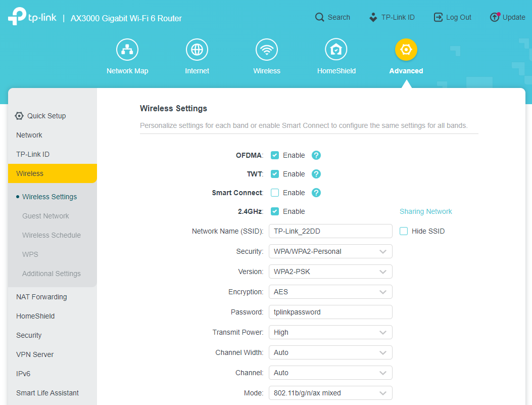Open the Internet globe icon
532x405 pixels.
[197, 50]
